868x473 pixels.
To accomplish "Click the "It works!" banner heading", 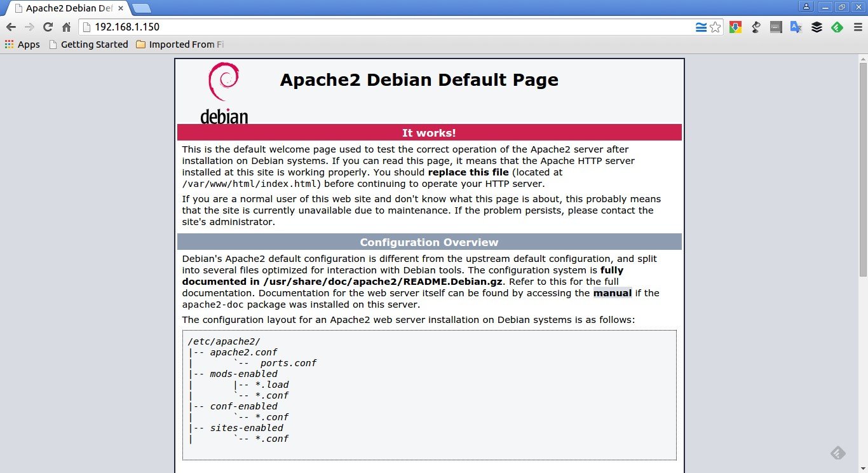I will click(x=429, y=133).
